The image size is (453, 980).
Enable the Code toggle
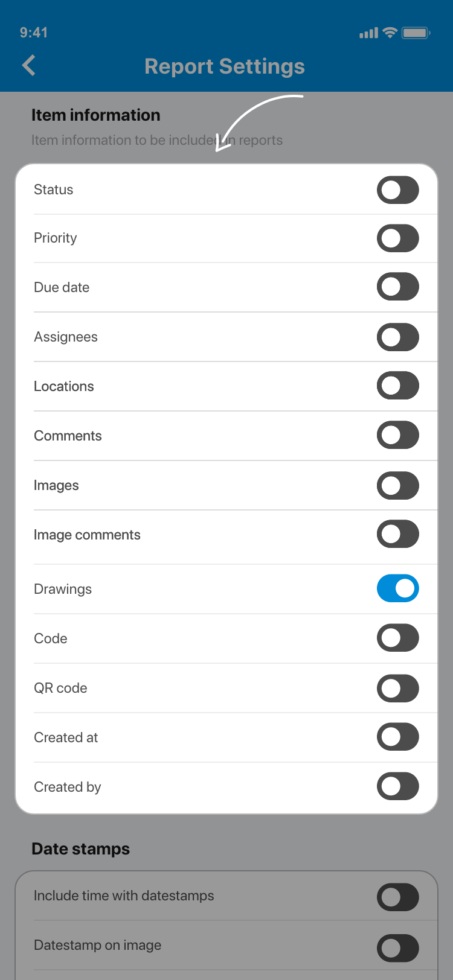coord(397,638)
